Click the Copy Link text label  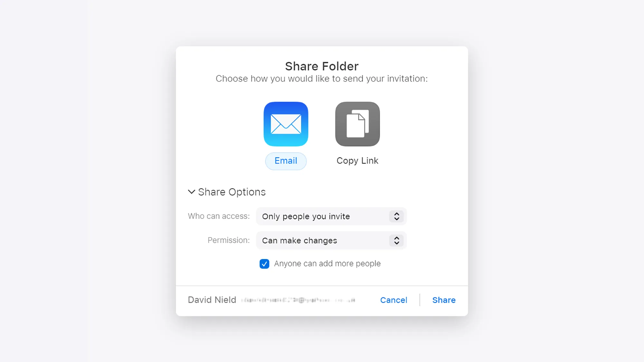(357, 161)
